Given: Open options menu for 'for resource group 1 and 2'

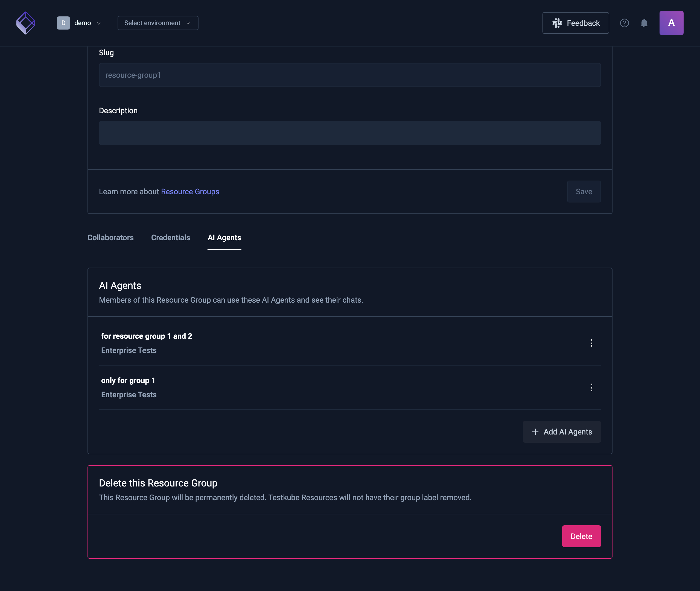Looking at the screenshot, I should 591,343.
